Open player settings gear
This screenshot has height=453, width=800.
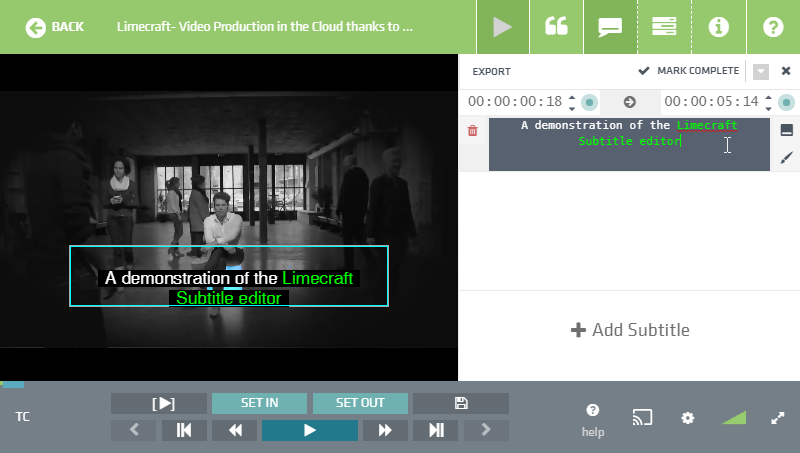click(x=688, y=418)
